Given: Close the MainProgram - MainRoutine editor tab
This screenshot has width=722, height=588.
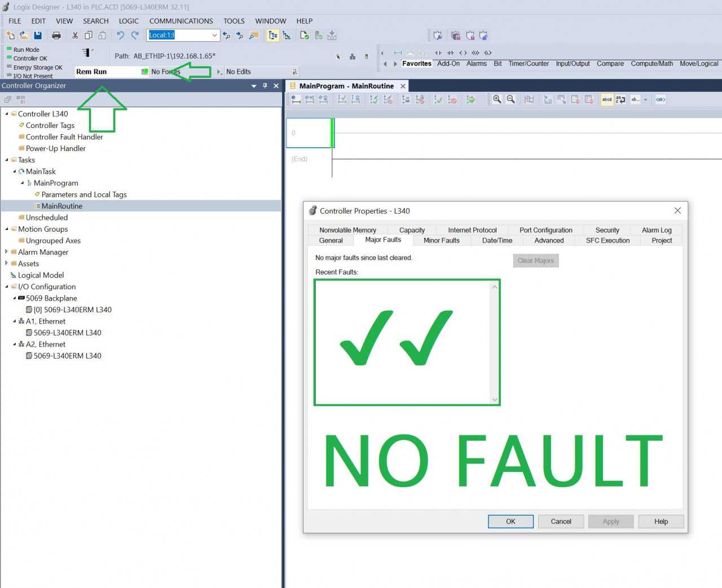Looking at the screenshot, I should click(403, 86).
